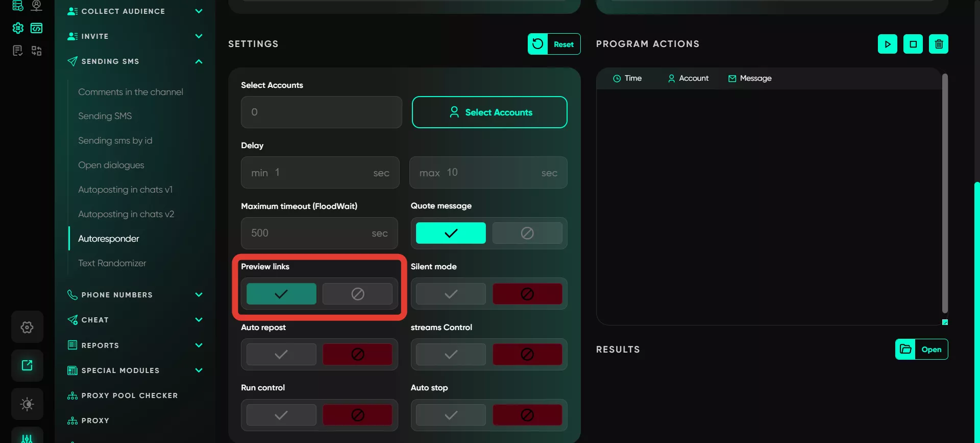This screenshot has height=443, width=980.
Task: Expand Special Modules section chevron
Action: click(199, 370)
